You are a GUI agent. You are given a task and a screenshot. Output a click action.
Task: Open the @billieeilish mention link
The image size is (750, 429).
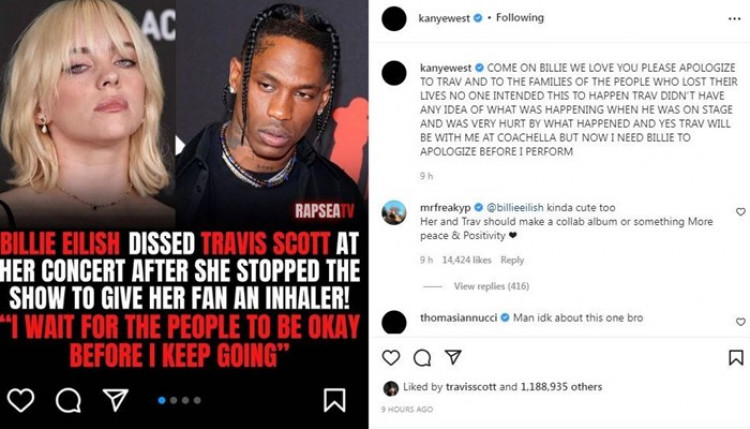click(515, 208)
